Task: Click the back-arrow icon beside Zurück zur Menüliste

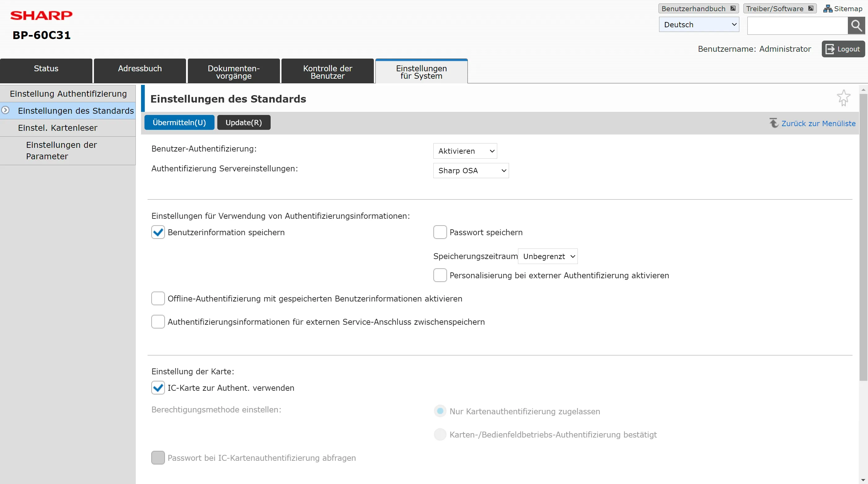Action: (774, 123)
